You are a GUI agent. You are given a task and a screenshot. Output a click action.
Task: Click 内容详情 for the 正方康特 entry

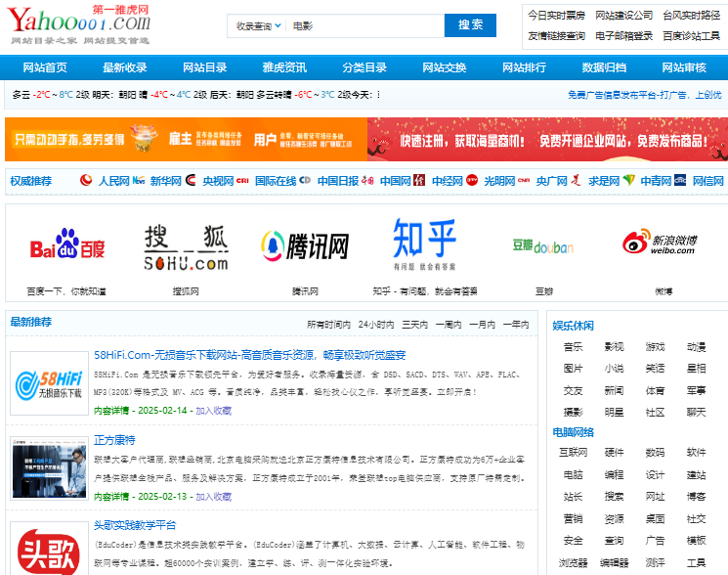tap(111, 497)
